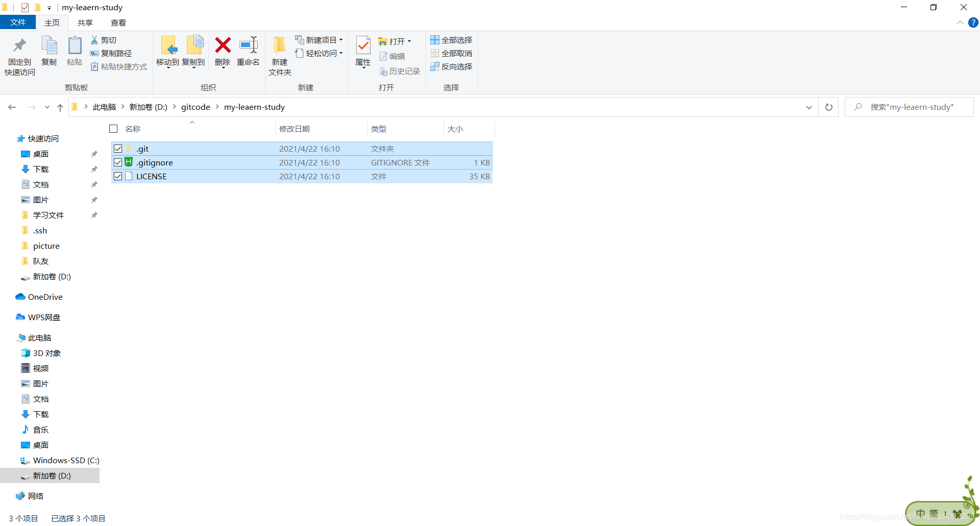Create a New folder (新建文件夹)
This screenshot has height=526, width=980.
click(x=280, y=55)
